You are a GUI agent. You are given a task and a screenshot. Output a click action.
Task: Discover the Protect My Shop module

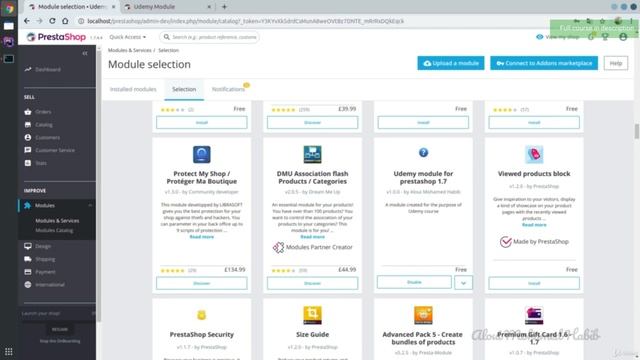click(x=202, y=283)
